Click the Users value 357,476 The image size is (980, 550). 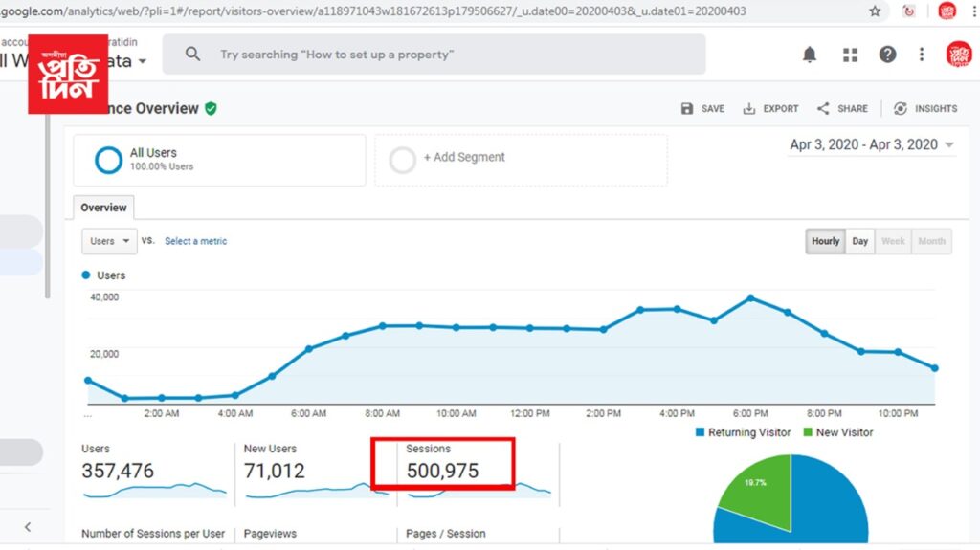pos(118,471)
